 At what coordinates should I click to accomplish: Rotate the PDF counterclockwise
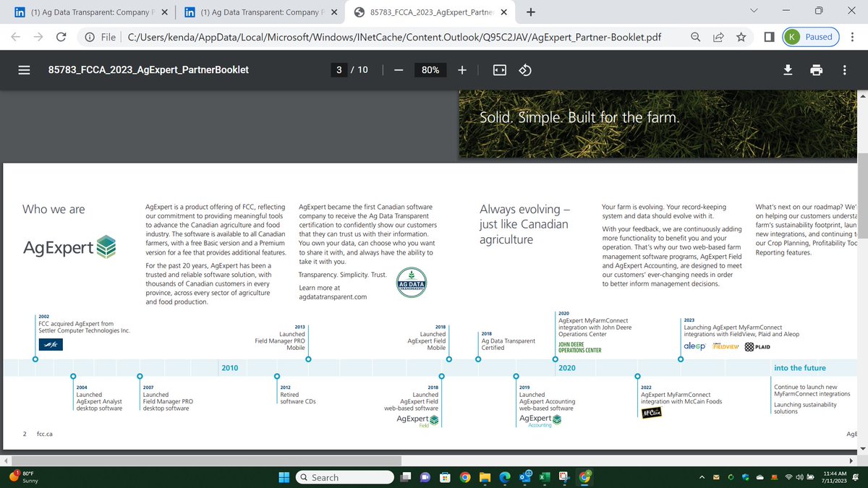click(x=526, y=70)
